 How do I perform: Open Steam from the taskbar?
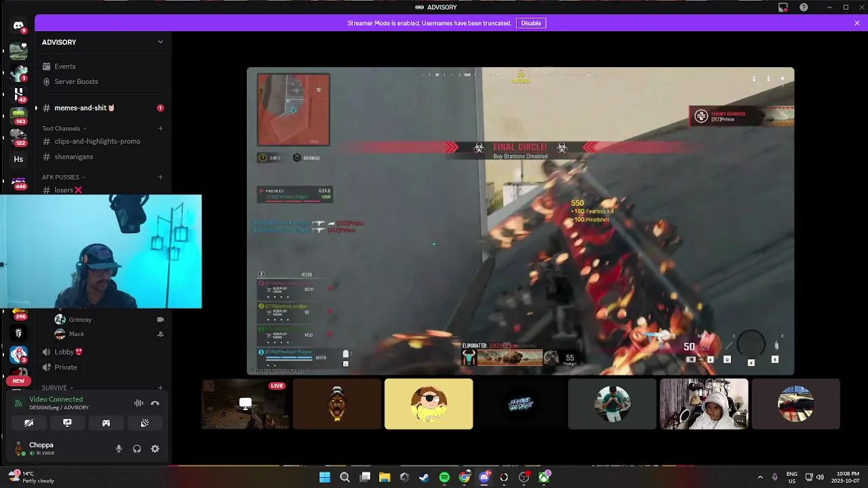(425, 477)
